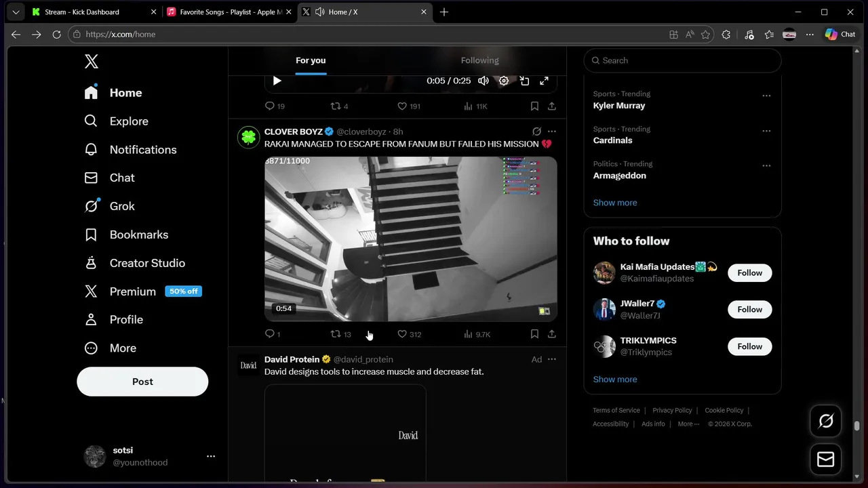Show more Who to follow suggestions
Image resolution: width=868 pixels, height=488 pixels.
pyautogui.click(x=615, y=380)
